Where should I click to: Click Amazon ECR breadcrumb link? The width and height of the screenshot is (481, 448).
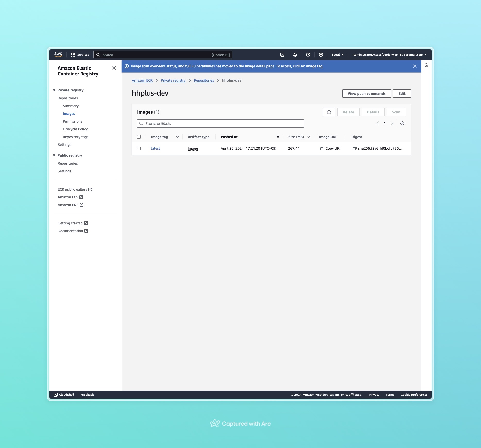[142, 80]
